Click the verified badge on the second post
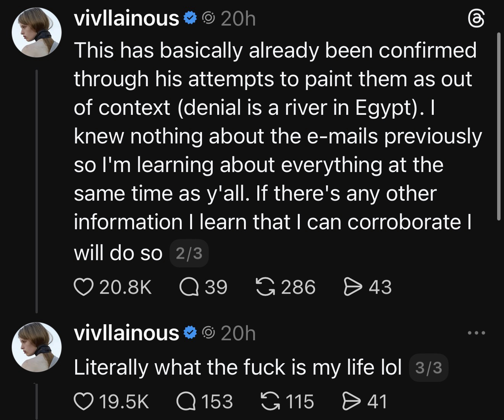Screen dimensions: 504x420 [190, 333]
